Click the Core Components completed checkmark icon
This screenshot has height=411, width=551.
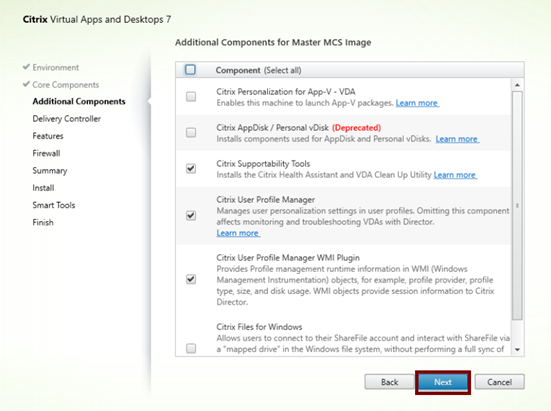pyautogui.click(x=26, y=84)
